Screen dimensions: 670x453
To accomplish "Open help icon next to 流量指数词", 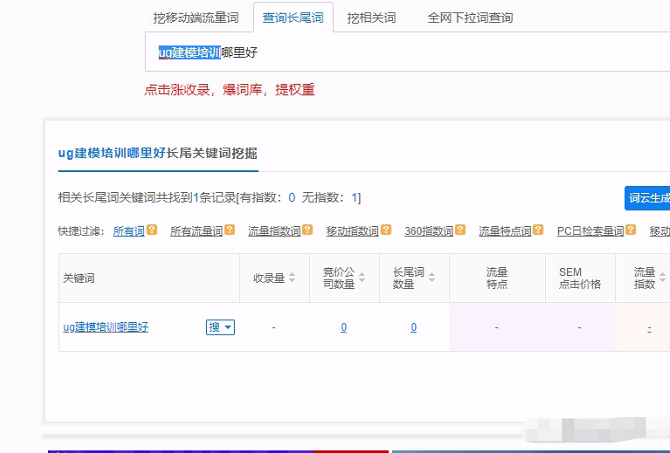I will (x=308, y=230).
